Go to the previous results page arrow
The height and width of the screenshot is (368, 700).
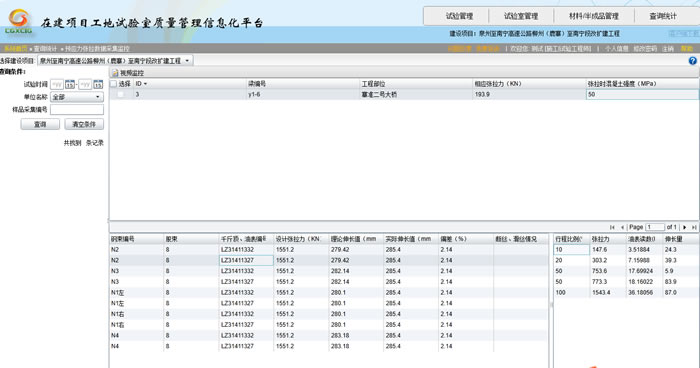(622, 227)
